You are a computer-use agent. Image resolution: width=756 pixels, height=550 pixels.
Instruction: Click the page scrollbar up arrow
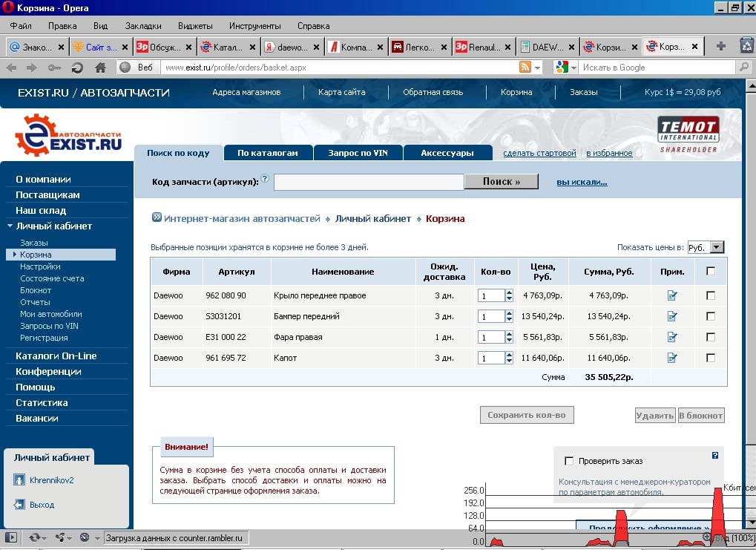pyautogui.click(x=751, y=86)
